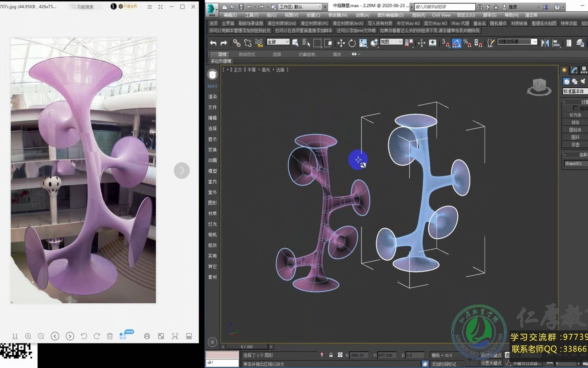This screenshot has height=368, width=588.
Task: Switch to the 自由形式 ribbon tab
Action: coord(247,54)
